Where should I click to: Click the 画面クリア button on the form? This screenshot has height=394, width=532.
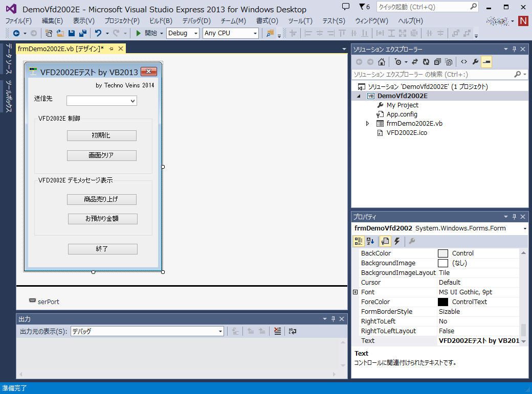[x=102, y=155]
